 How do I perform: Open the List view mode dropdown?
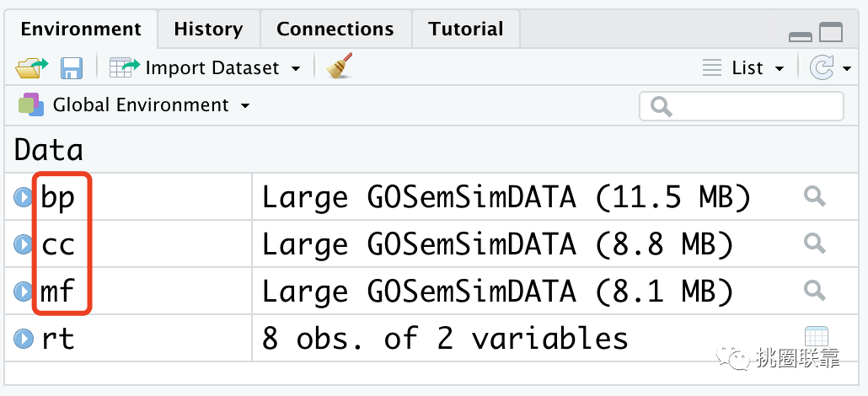click(744, 68)
